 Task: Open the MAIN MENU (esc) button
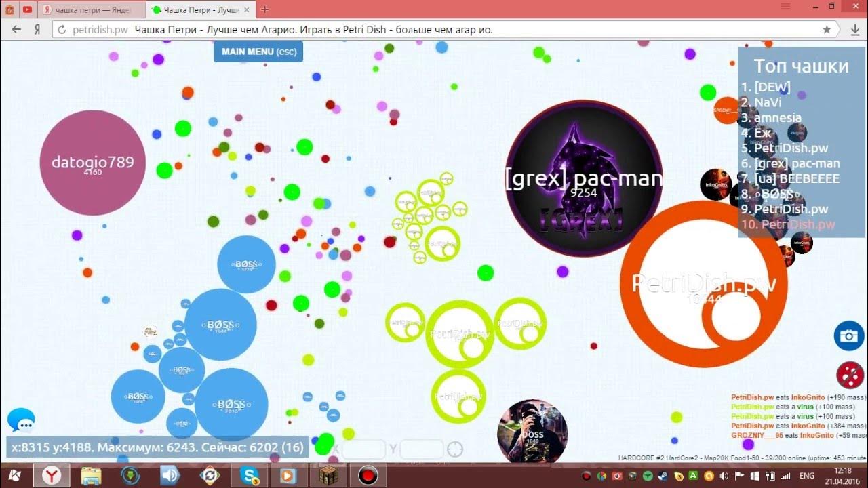pos(258,52)
